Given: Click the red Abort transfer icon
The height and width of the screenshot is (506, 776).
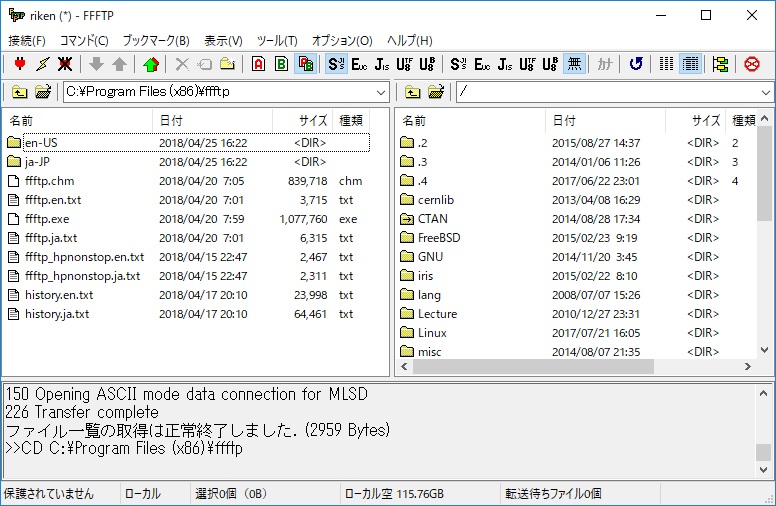Looking at the screenshot, I should tap(751, 64).
